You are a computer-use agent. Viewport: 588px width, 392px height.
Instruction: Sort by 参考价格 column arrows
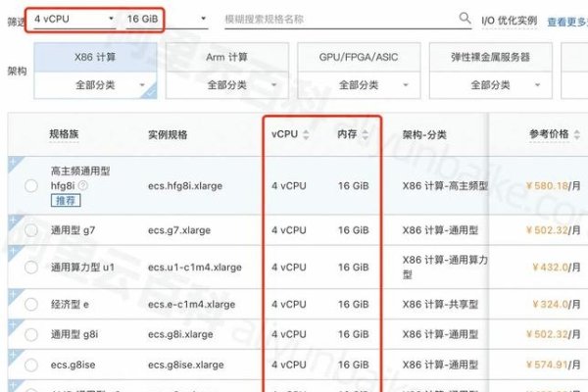click(572, 134)
